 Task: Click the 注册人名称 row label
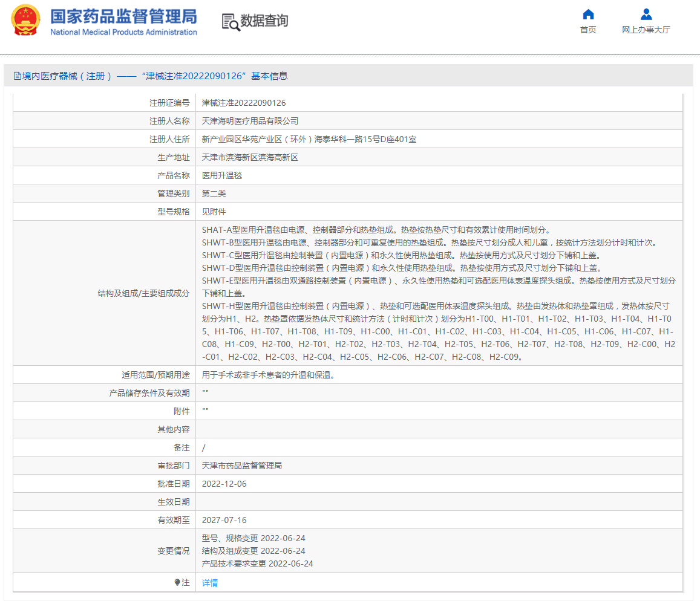[x=169, y=121]
